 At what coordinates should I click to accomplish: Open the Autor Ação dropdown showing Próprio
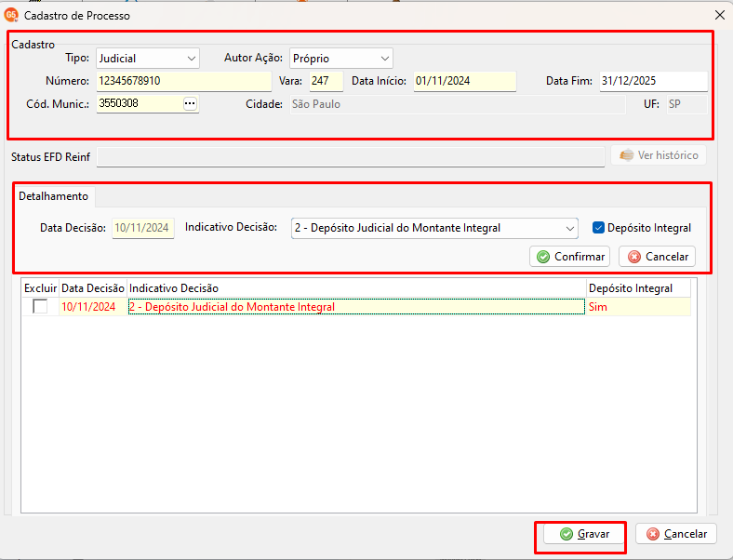[340, 59]
